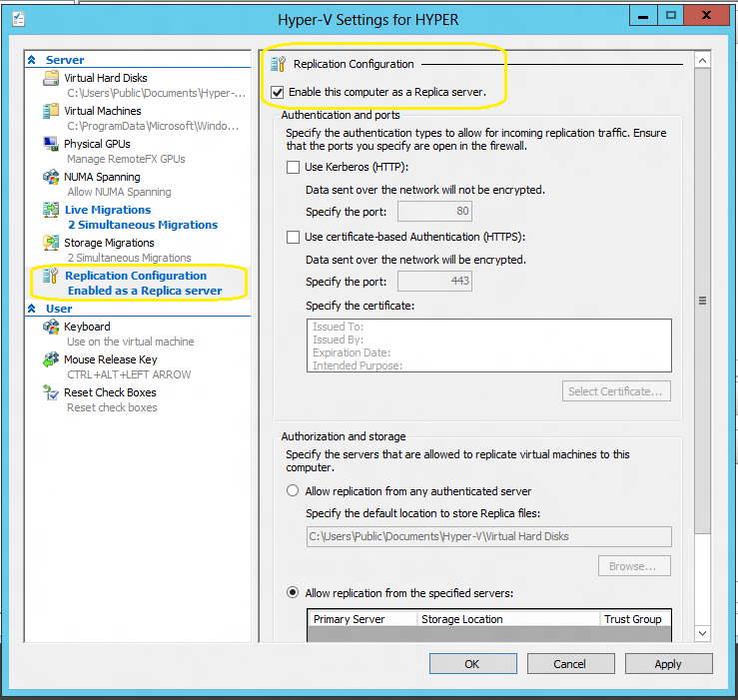Image resolution: width=738 pixels, height=700 pixels.
Task: Collapse the User section chevron
Action: pos(33,309)
